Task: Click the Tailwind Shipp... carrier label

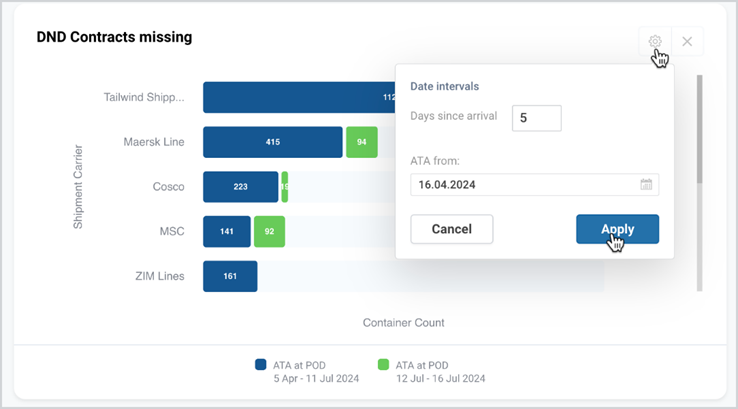Action: point(144,97)
